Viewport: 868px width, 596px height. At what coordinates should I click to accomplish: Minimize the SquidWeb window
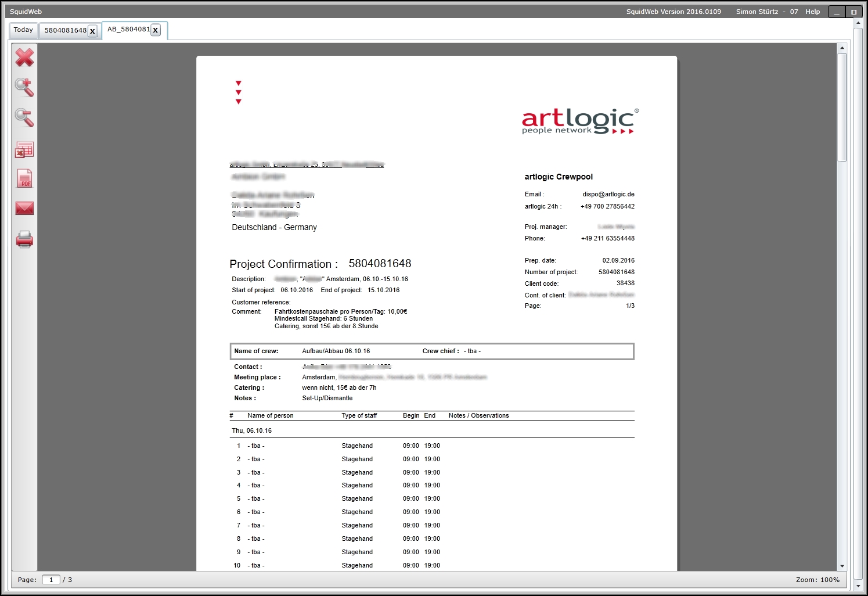point(836,11)
